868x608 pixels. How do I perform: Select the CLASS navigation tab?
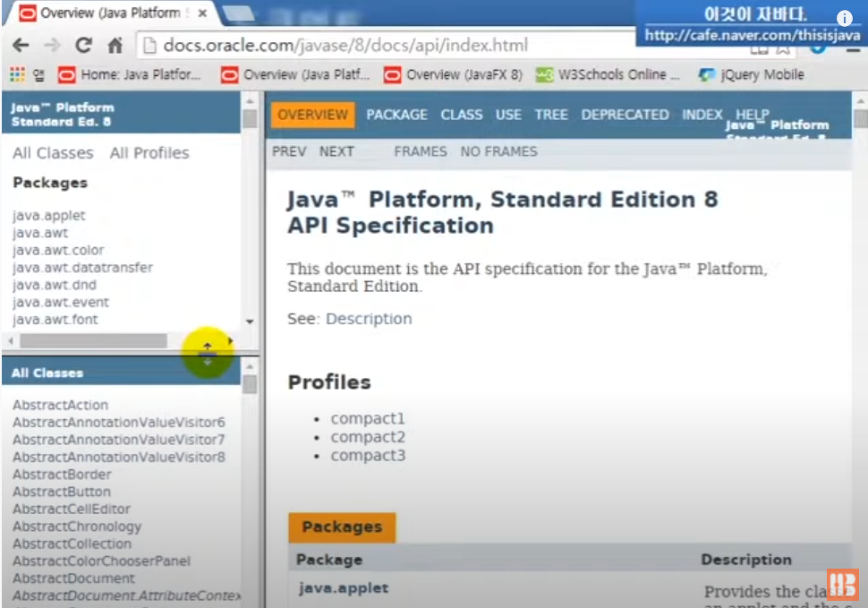pos(461,115)
